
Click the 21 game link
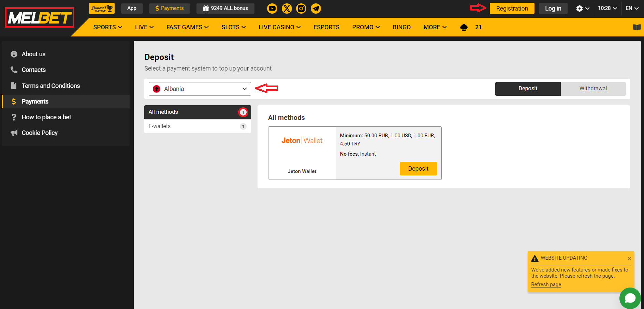pos(478,27)
